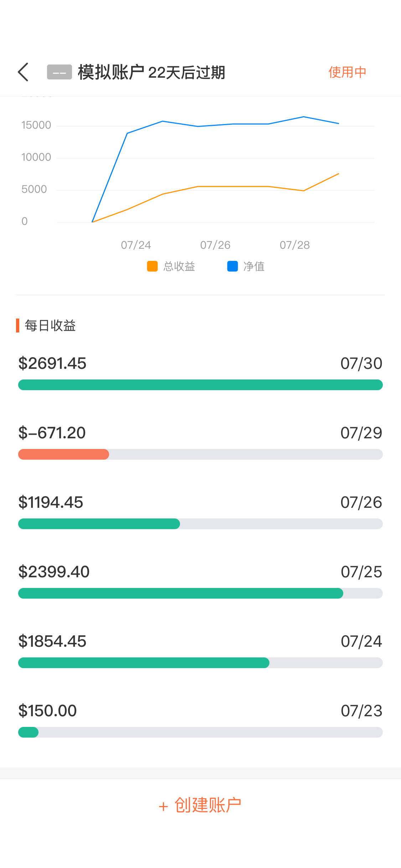The image size is (401, 868).
Task: Select the red 07/29 loss bar
Action: tap(63, 454)
